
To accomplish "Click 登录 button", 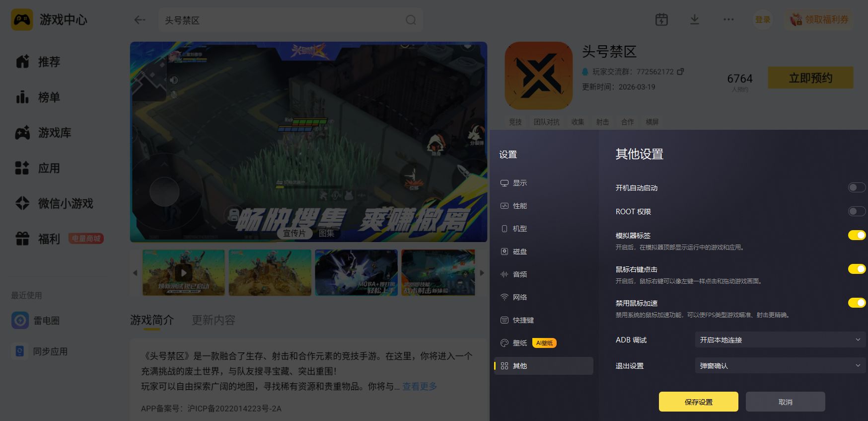I will tap(763, 19).
